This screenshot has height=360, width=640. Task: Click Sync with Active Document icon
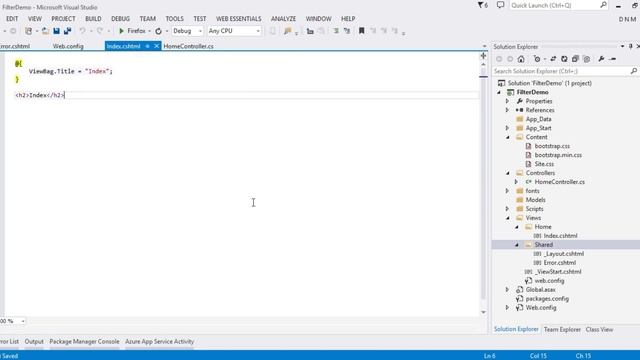click(553, 59)
